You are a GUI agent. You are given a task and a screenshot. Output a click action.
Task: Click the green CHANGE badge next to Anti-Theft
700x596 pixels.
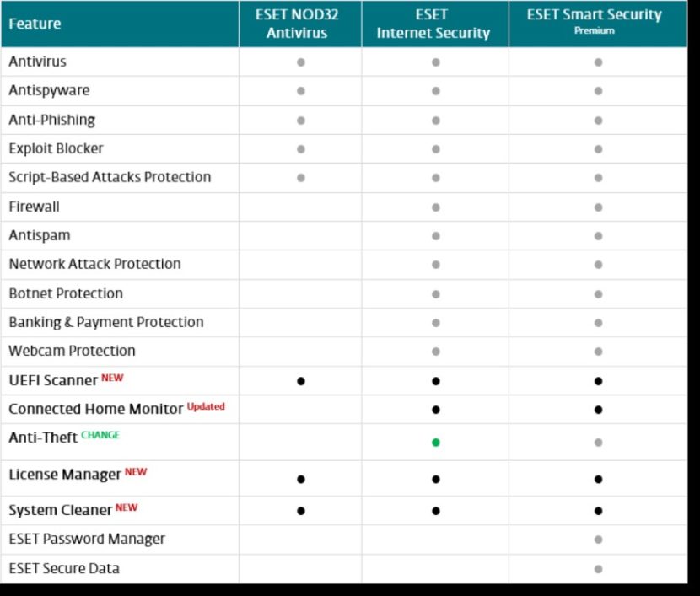101,433
